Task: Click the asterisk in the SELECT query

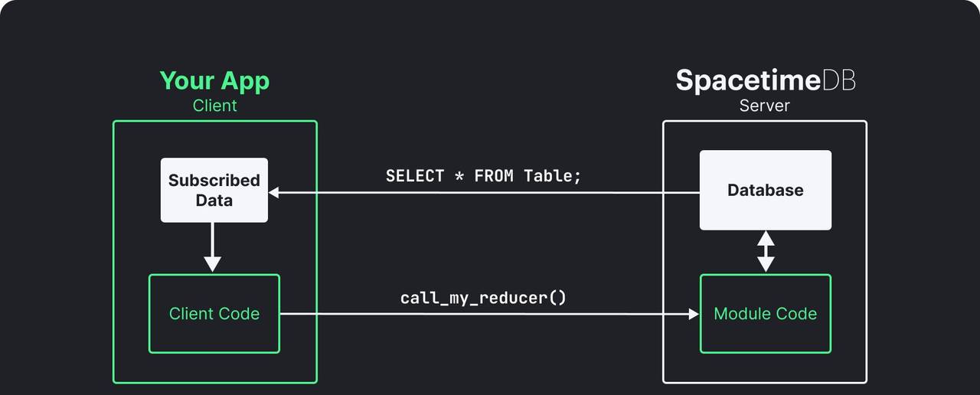Action: (459, 176)
